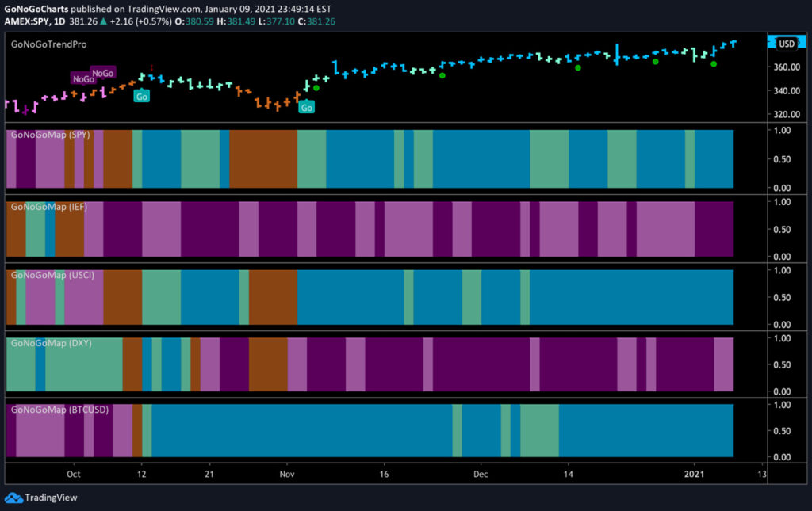
Task: Click the TradingView text link at bottom
Action: 51,498
